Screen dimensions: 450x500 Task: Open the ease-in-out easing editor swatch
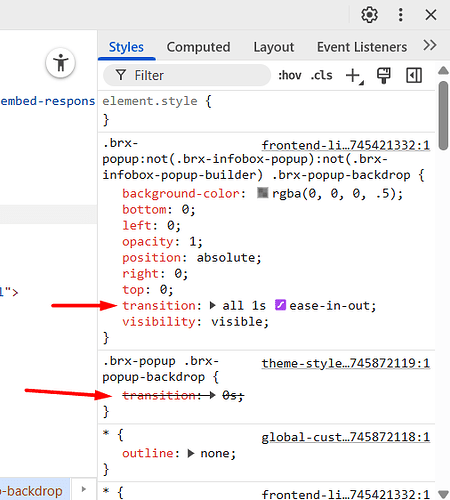tap(280, 305)
